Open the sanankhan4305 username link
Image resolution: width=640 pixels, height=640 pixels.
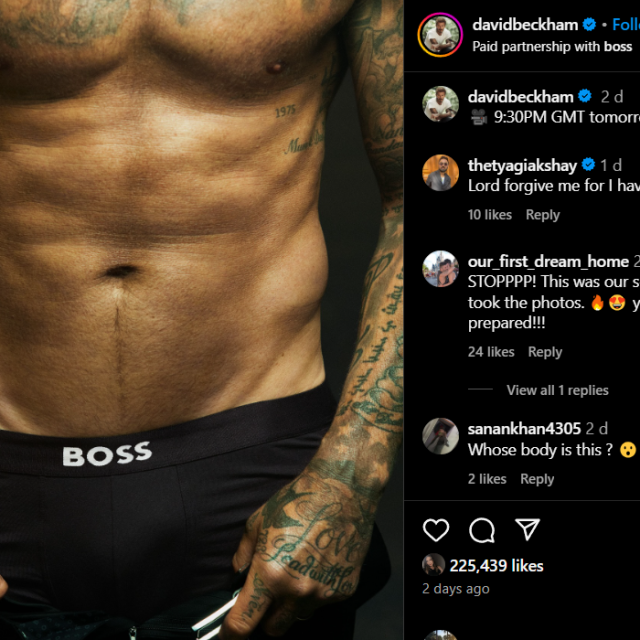point(524,429)
